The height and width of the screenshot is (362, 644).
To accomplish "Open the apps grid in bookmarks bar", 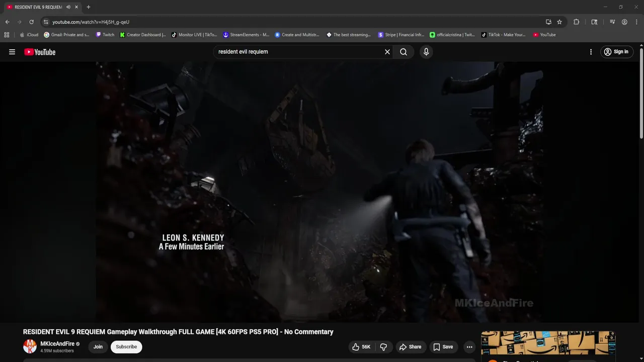I will click(7, 35).
